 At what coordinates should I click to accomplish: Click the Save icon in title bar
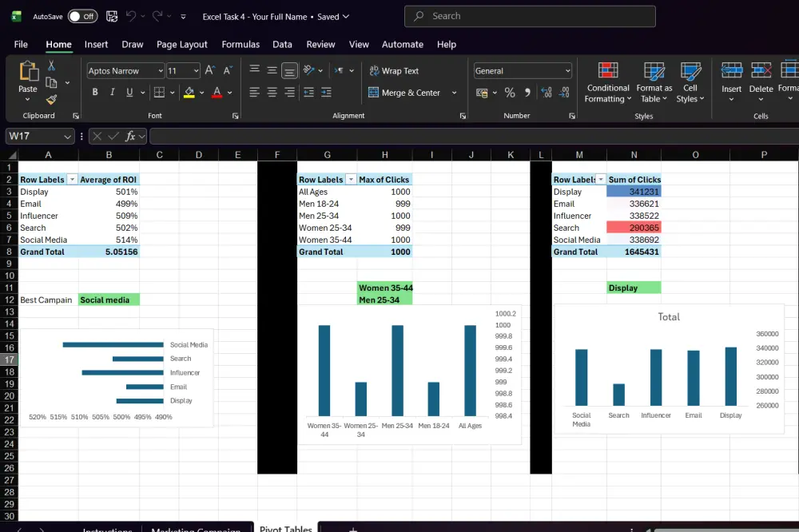pos(112,16)
